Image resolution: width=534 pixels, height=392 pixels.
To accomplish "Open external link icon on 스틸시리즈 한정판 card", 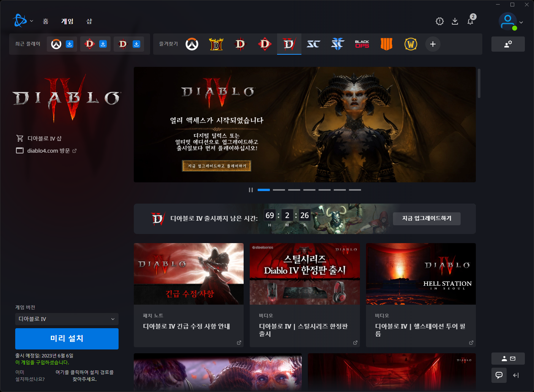I will pos(355,343).
